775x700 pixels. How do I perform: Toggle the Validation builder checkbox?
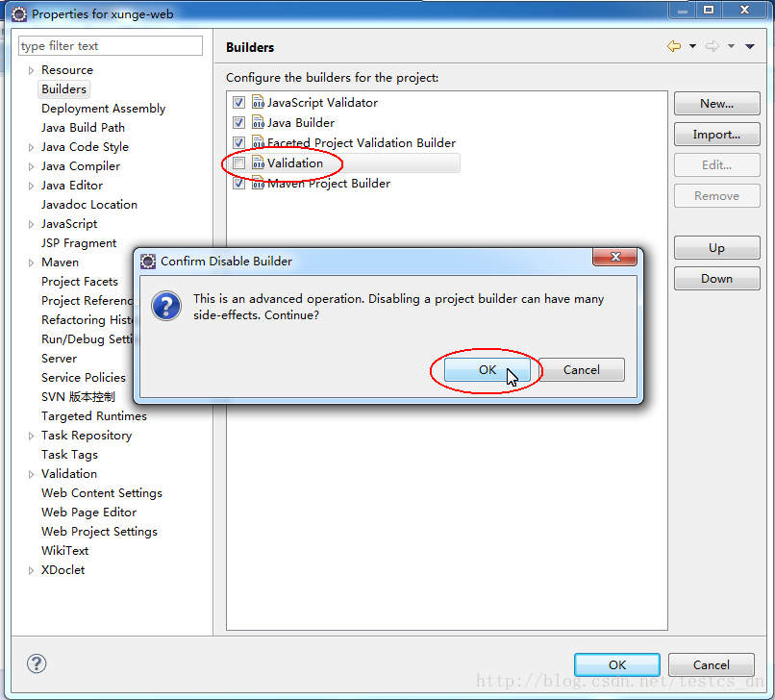(x=238, y=163)
